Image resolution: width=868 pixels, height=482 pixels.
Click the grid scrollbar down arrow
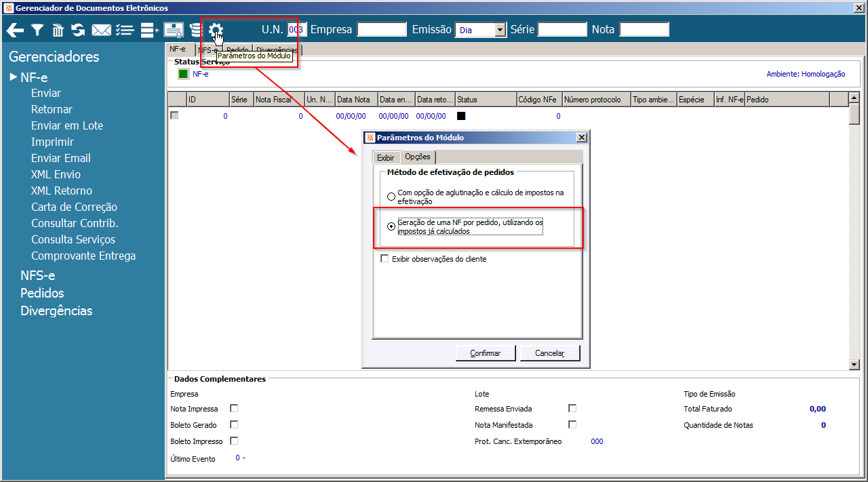tap(854, 365)
